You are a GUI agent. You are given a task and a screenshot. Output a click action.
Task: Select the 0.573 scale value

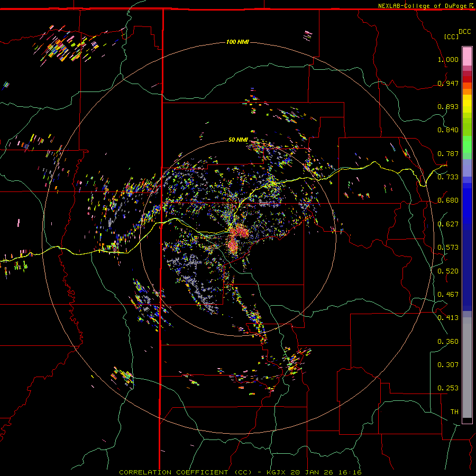coord(448,248)
